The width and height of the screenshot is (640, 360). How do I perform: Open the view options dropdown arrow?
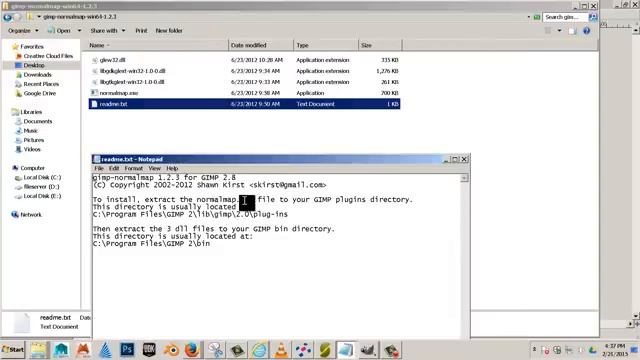click(x=559, y=31)
